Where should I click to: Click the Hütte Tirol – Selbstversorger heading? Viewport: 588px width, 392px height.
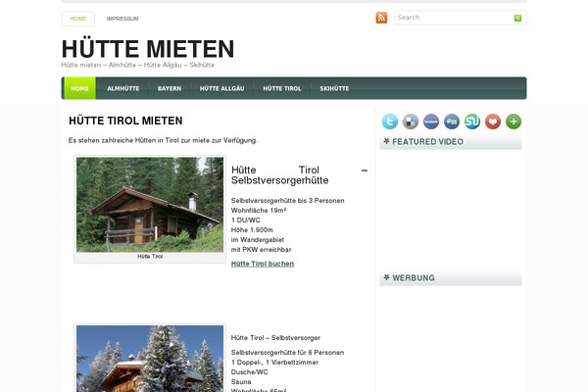275,338
